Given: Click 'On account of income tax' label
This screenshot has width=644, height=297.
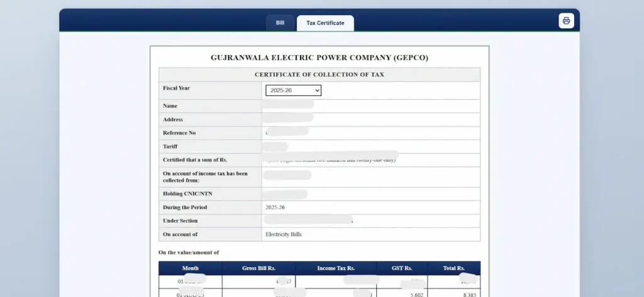Looking at the screenshot, I should [x=206, y=177].
